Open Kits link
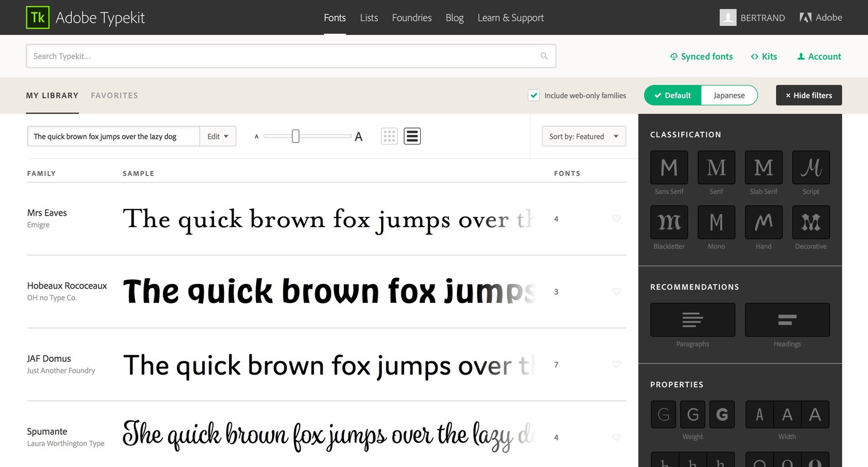The height and width of the screenshot is (467, 868). 764,56
